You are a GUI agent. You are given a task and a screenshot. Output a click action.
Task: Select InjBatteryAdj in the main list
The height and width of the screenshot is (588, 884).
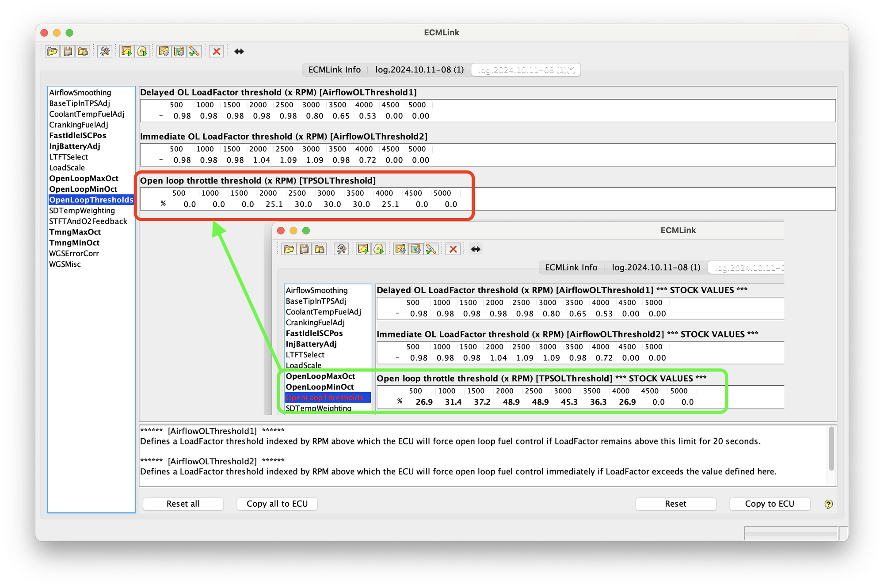[x=91, y=146]
